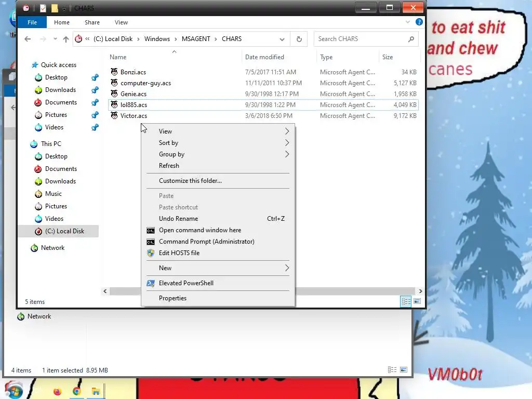The height and width of the screenshot is (399, 532).
Task: Open the Home ribbon tab
Action: coord(62,22)
